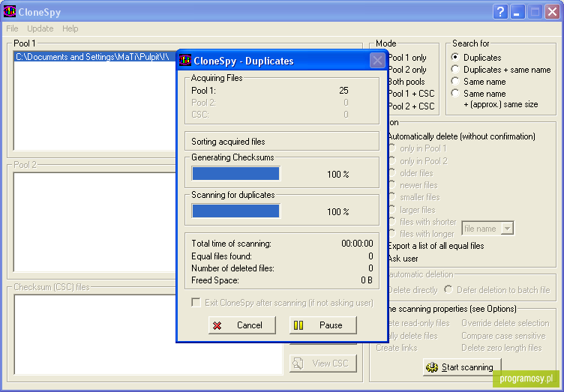Click the Override delete selection option
This screenshot has height=392, width=564.
tap(505, 322)
